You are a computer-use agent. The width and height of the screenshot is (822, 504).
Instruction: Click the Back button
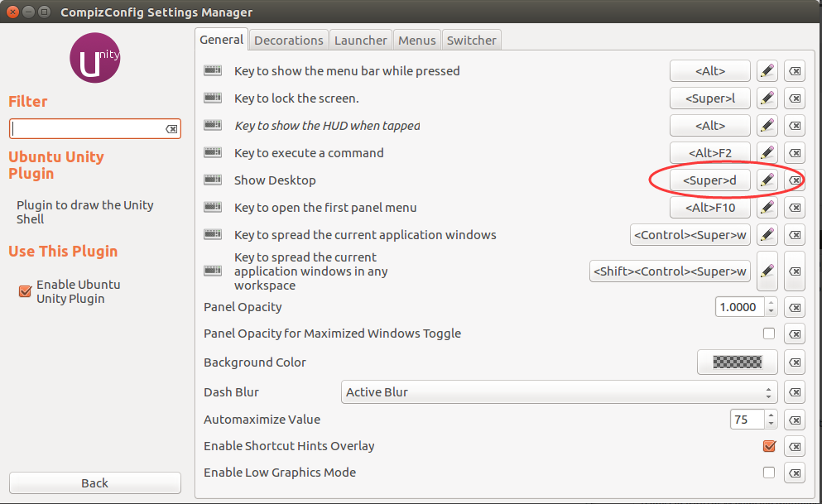click(x=94, y=482)
